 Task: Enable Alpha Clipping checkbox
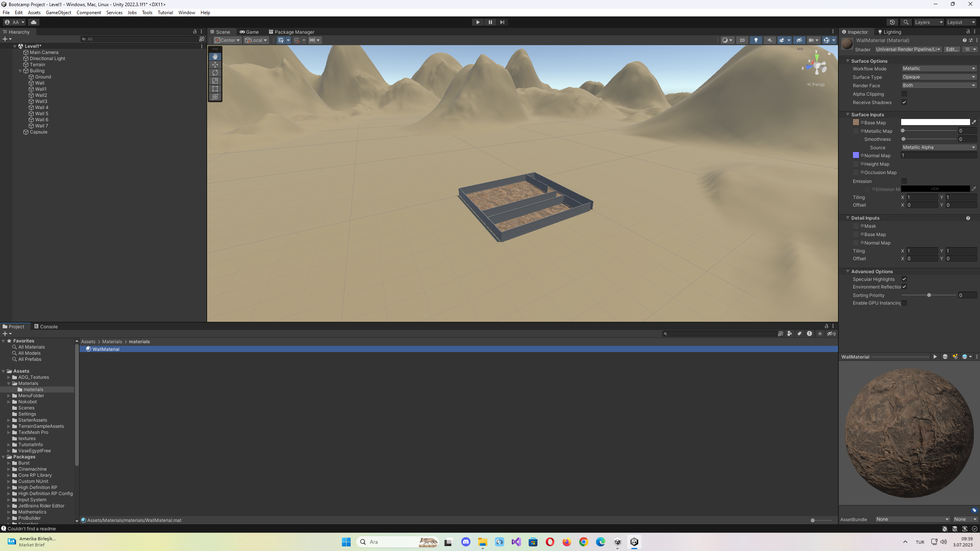click(904, 94)
